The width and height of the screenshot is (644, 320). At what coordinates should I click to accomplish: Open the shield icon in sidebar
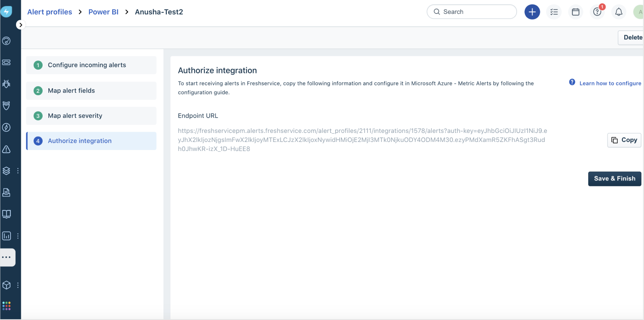pyautogui.click(x=7, y=106)
